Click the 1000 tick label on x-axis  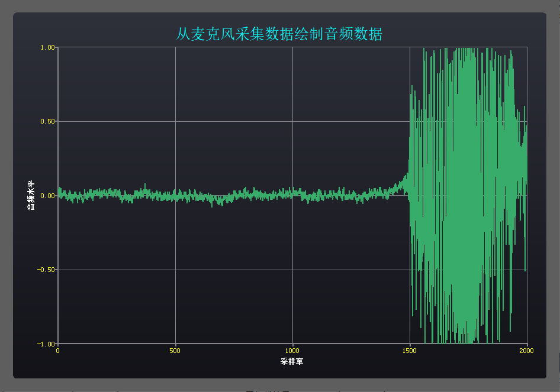pyautogui.click(x=292, y=351)
